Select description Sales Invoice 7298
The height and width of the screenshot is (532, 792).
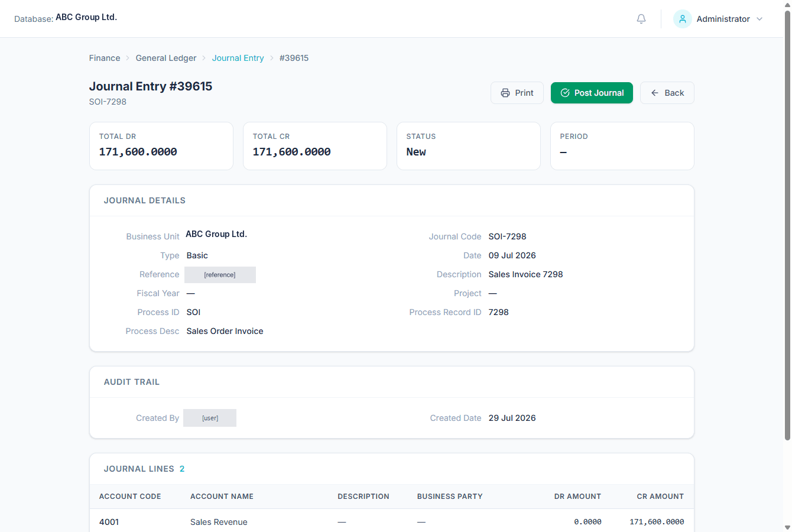526,274
